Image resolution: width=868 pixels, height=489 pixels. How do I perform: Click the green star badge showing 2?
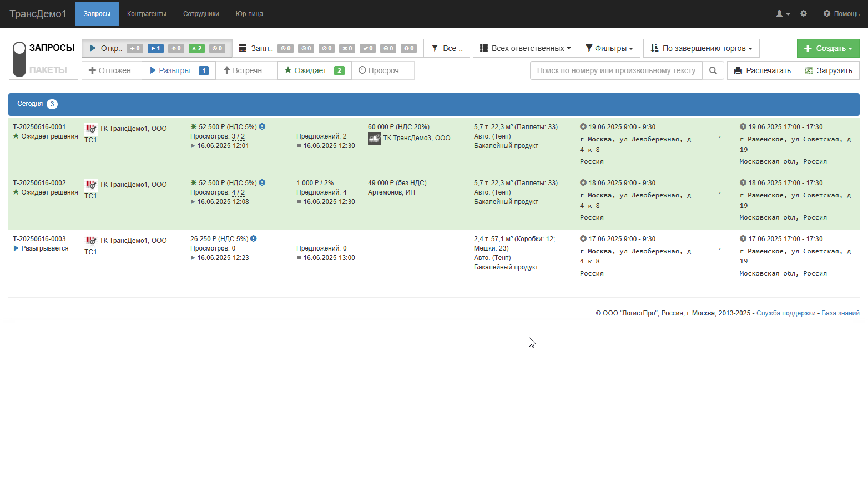point(196,48)
